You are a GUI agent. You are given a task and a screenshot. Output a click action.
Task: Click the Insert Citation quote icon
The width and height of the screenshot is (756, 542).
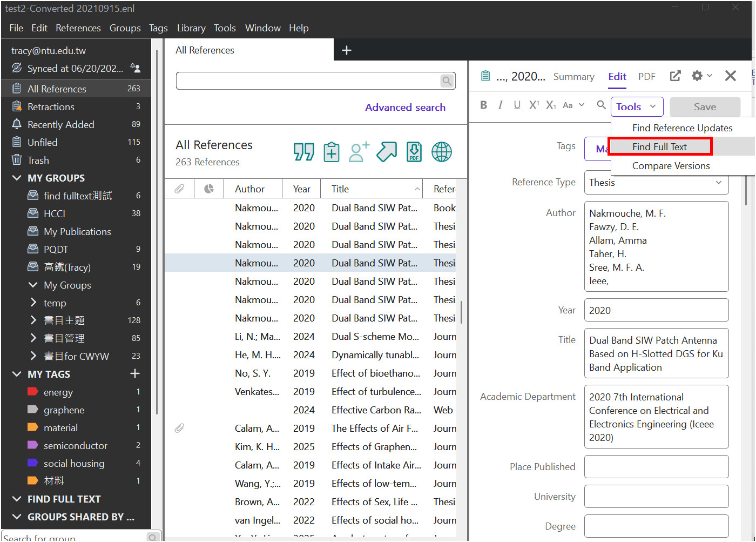304,152
